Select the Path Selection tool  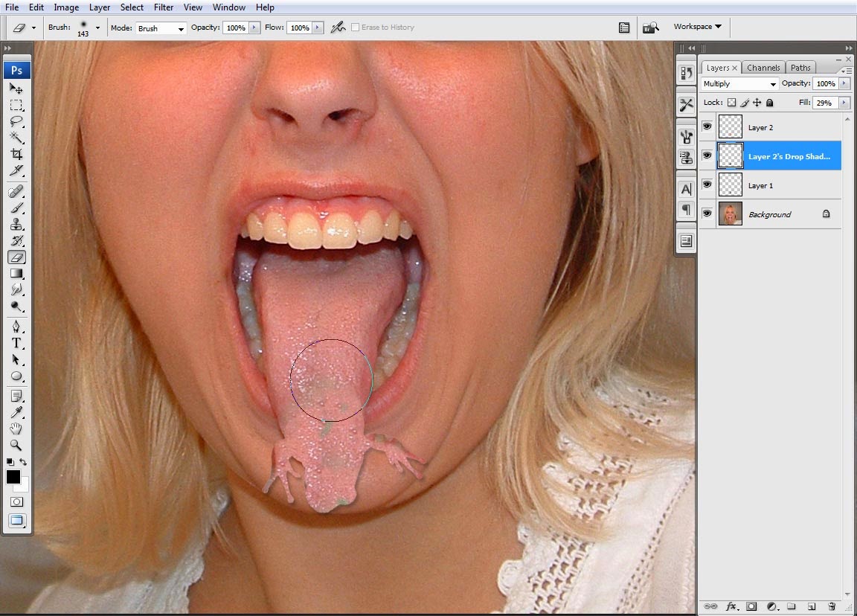[x=16, y=359]
